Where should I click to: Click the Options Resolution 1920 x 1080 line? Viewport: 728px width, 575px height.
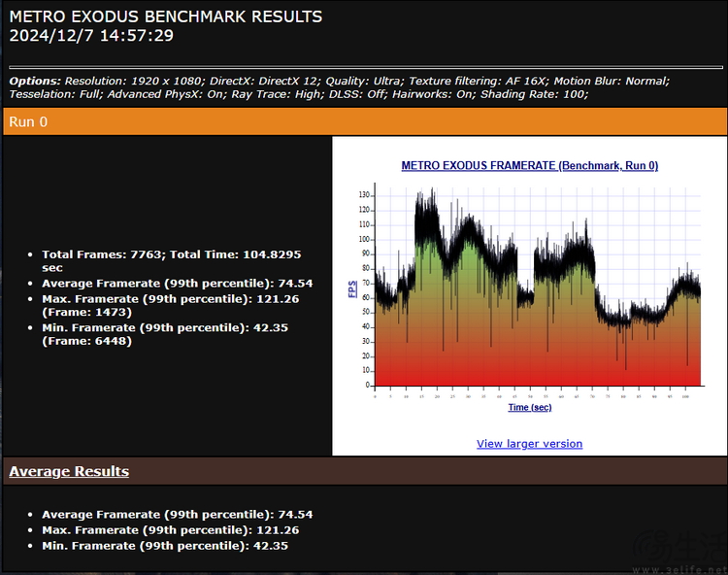pos(340,82)
